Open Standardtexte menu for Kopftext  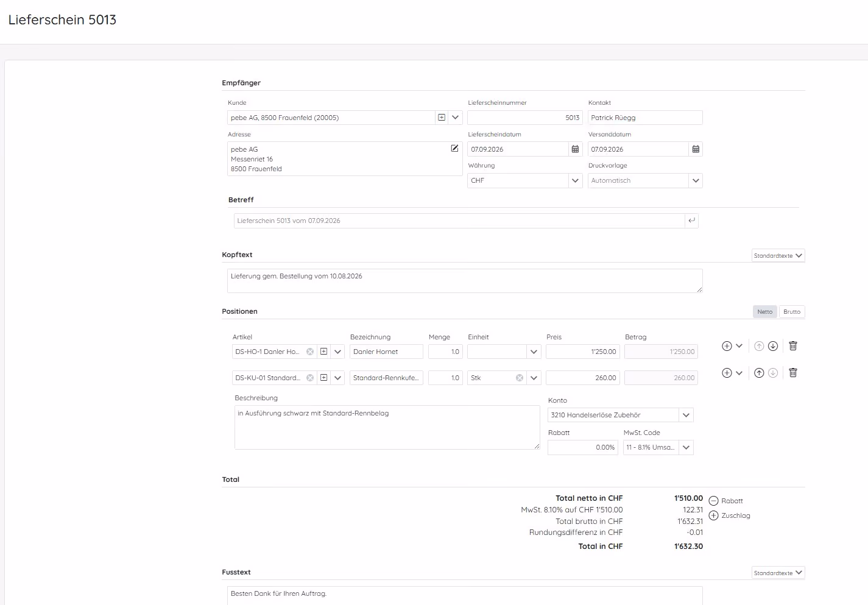[x=778, y=256]
